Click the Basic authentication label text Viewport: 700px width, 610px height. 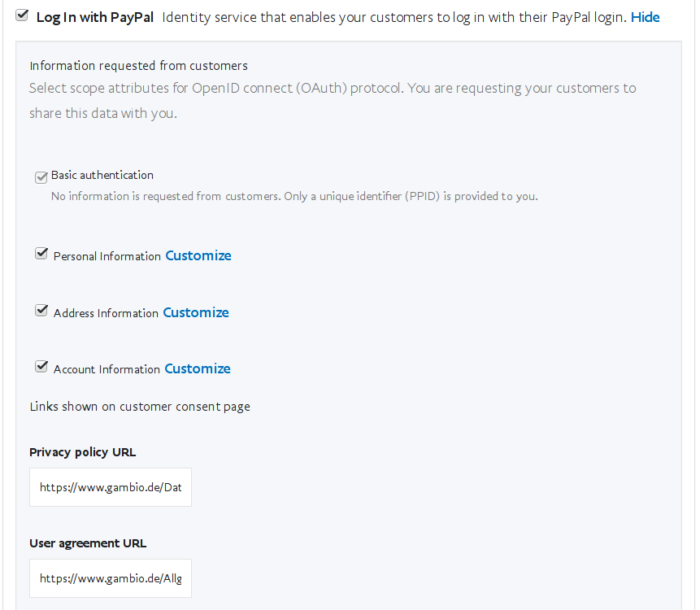coord(102,175)
